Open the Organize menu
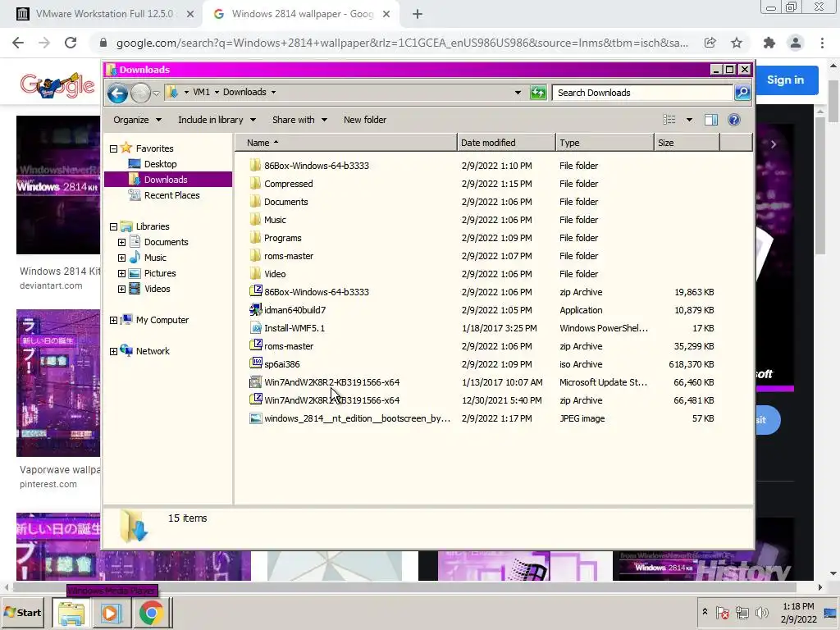 tap(137, 120)
